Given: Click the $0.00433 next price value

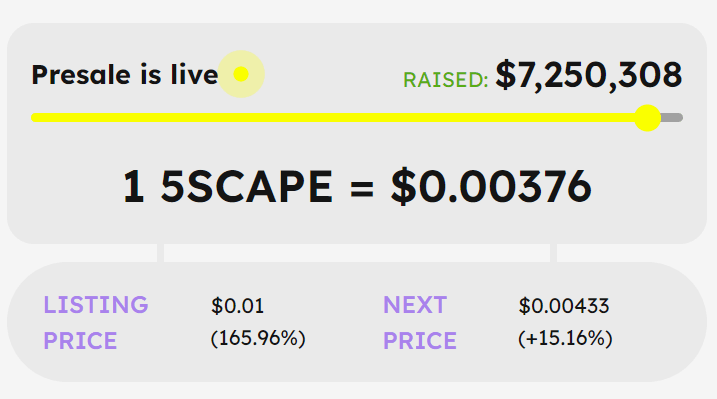Looking at the screenshot, I should pyautogui.click(x=564, y=306).
